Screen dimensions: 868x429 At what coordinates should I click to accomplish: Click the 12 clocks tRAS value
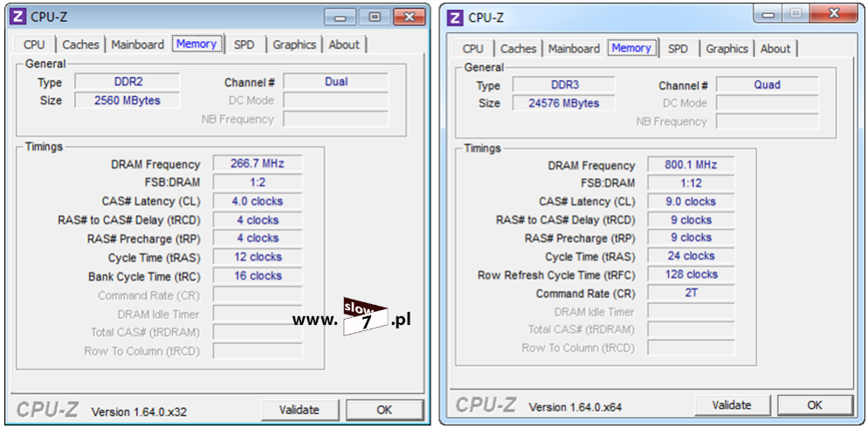pos(258,257)
